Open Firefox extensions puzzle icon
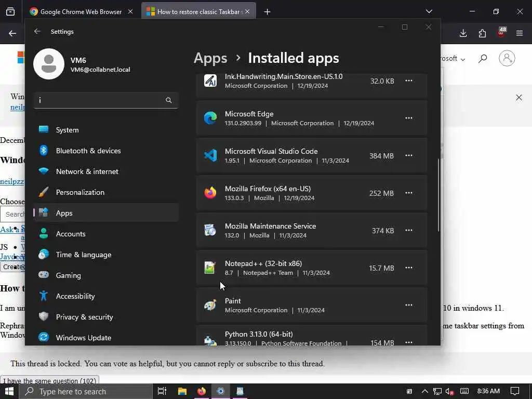 coord(482,33)
